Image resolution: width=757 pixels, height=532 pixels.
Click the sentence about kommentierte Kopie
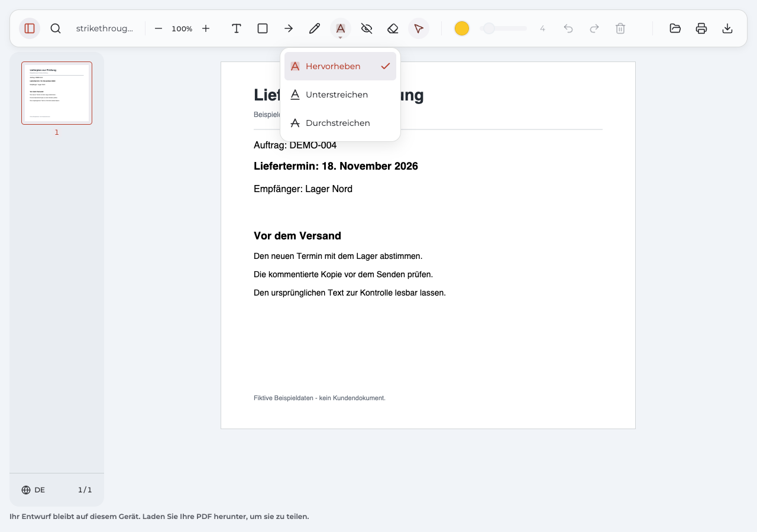[344, 274]
